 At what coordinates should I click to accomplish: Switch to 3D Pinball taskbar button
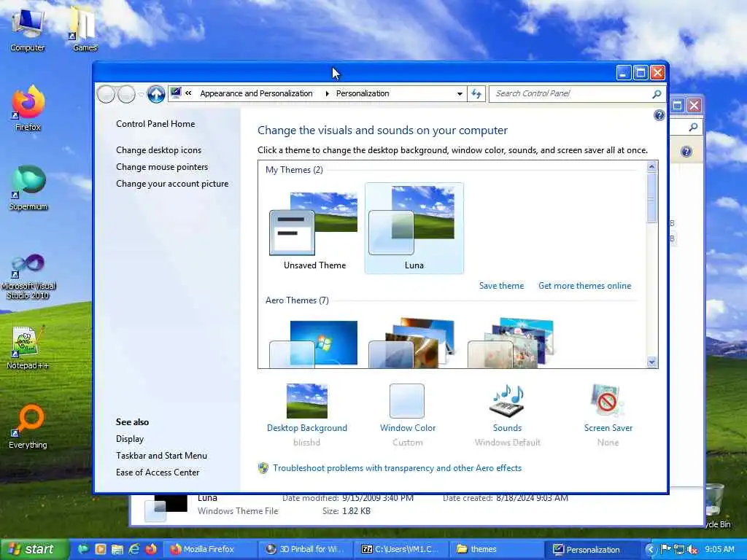coord(305,550)
